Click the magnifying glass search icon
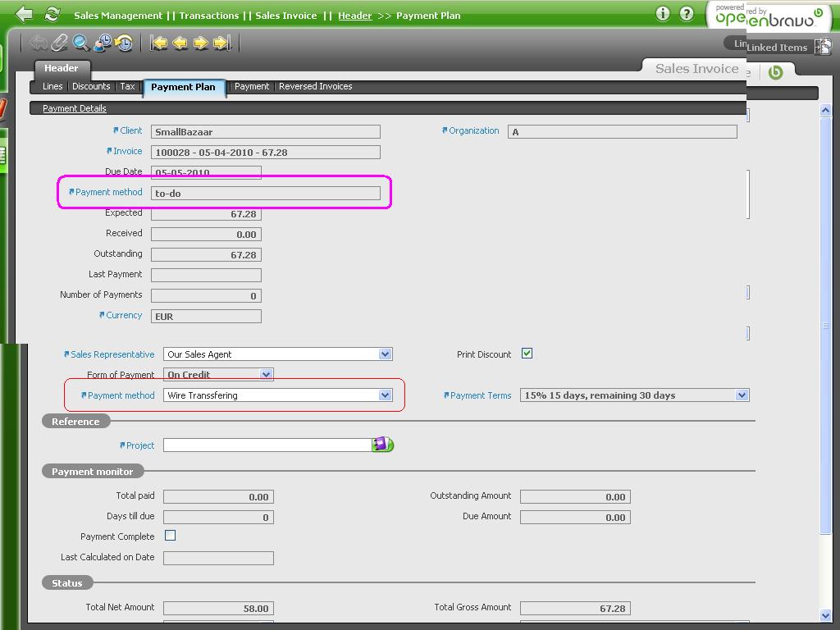Image resolution: width=840 pixels, height=630 pixels. point(81,43)
